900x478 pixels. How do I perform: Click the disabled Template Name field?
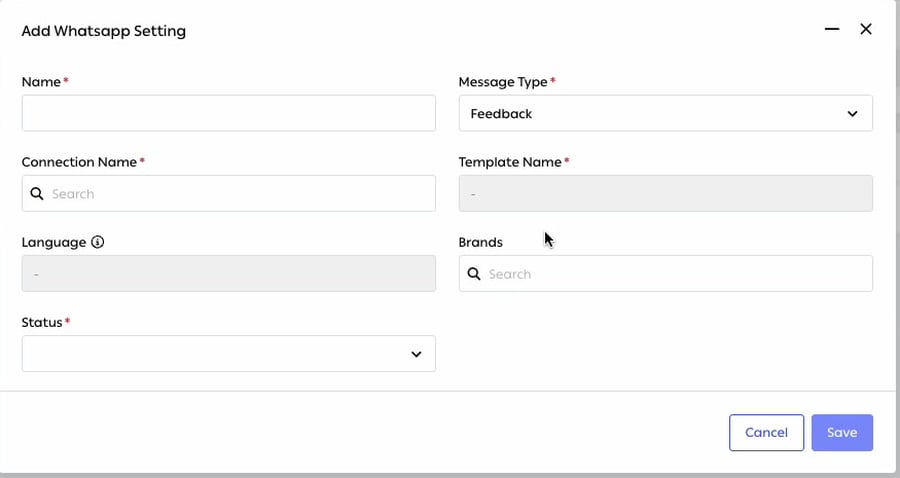[666, 193]
